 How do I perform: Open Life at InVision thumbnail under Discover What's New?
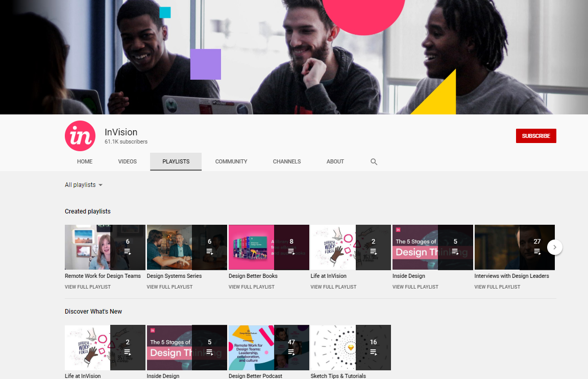pyautogui.click(x=105, y=348)
